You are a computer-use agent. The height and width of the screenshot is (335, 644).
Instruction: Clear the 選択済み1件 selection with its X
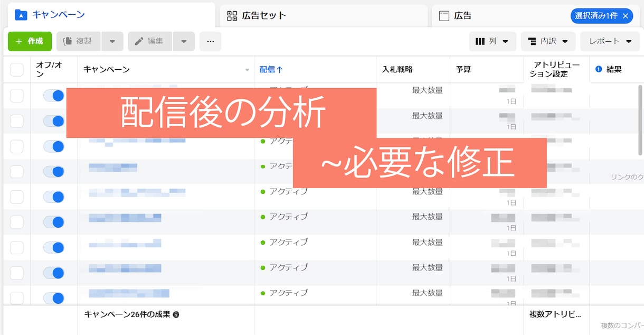tap(626, 16)
